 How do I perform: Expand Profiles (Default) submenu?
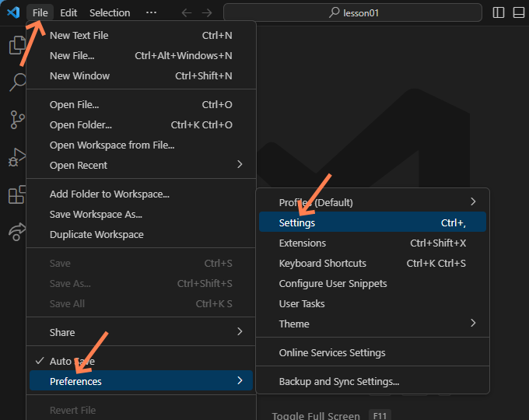click(x=373, y=202)
